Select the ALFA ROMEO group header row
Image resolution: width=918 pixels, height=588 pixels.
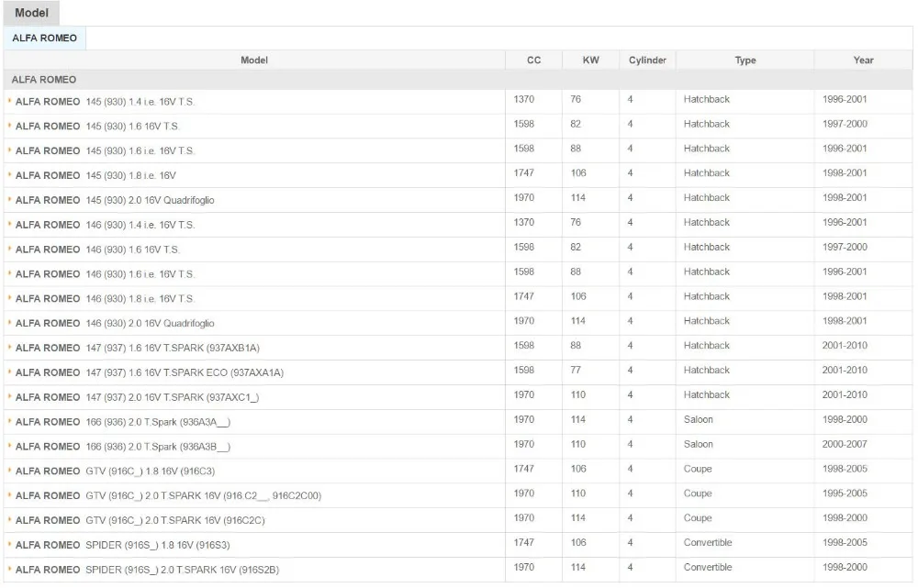point(458,80)
